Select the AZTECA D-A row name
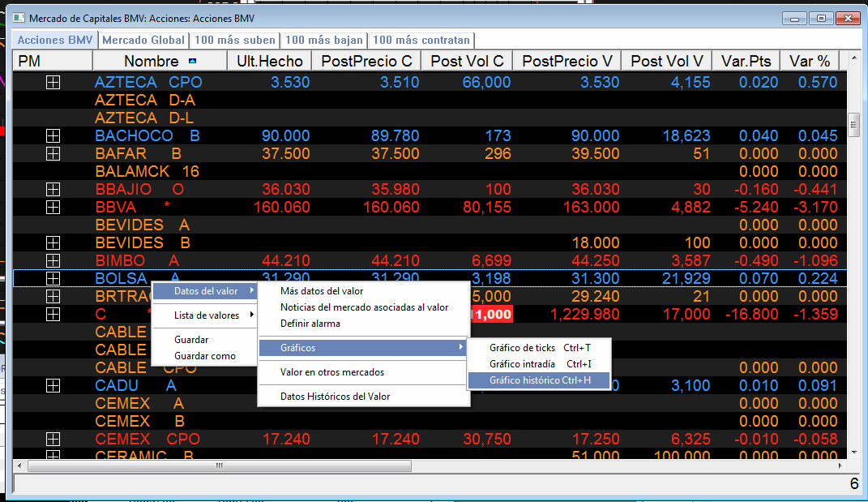The width and height of the screenshot is (868, 502). [145, 101]
